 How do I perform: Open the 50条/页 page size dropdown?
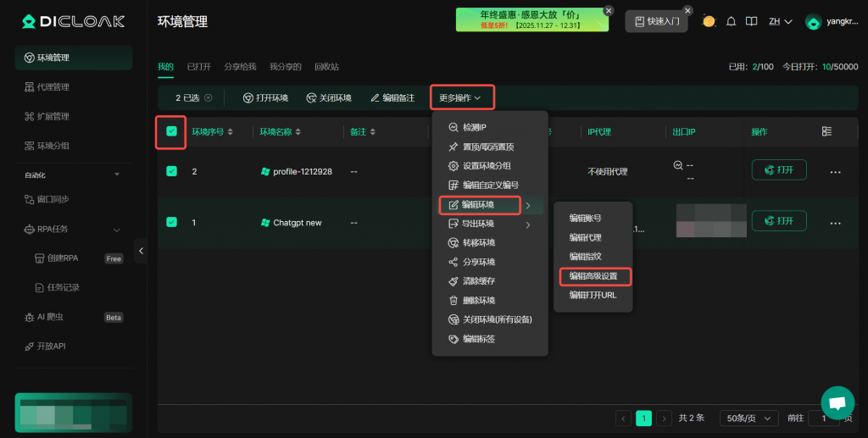tap(748, 418)
